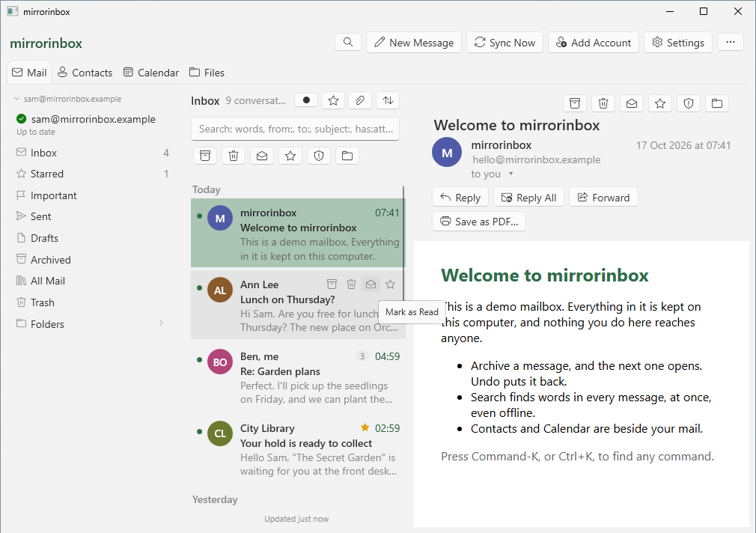756x533 pixels.
Task: Mark open message unread via reading pane envelope
Action: [632, 103]
